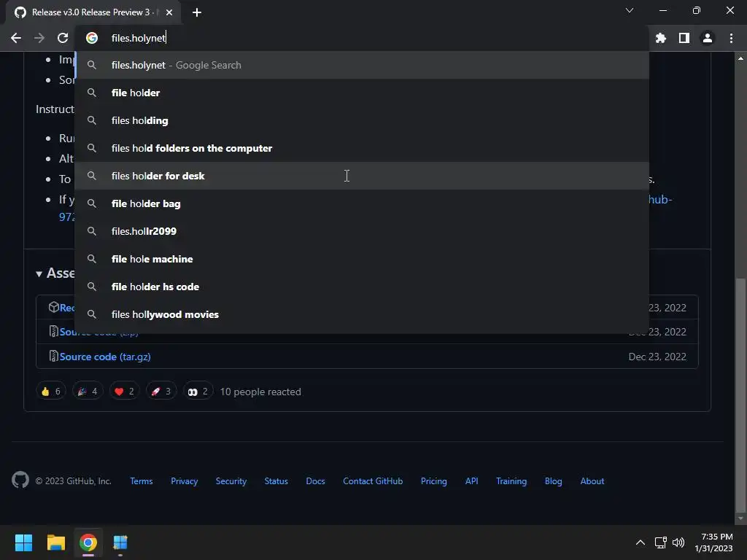Open the tab search chevron in title bar
Screen dimensions: 747x560
coord(630,10)
